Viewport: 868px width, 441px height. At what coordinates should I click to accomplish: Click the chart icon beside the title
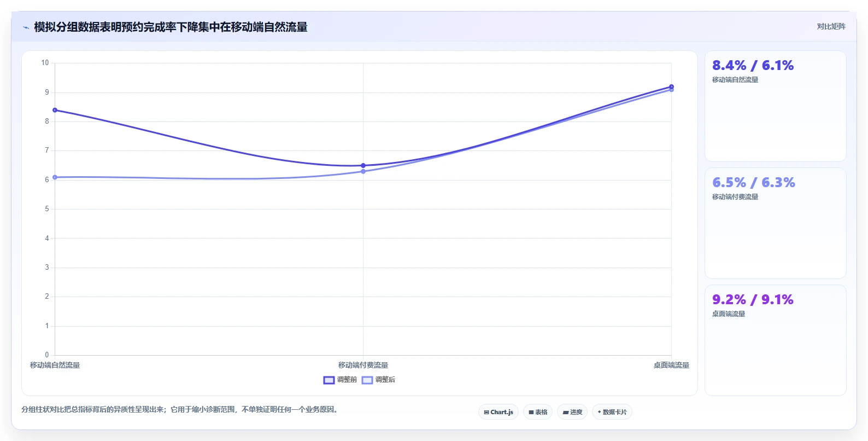click(x=26, y=27)
